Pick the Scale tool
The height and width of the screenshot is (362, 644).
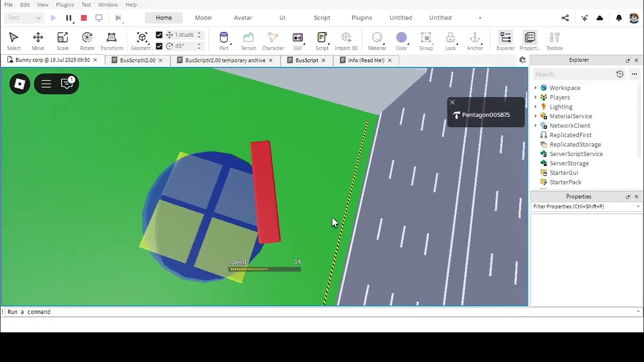tap(62, 41)
